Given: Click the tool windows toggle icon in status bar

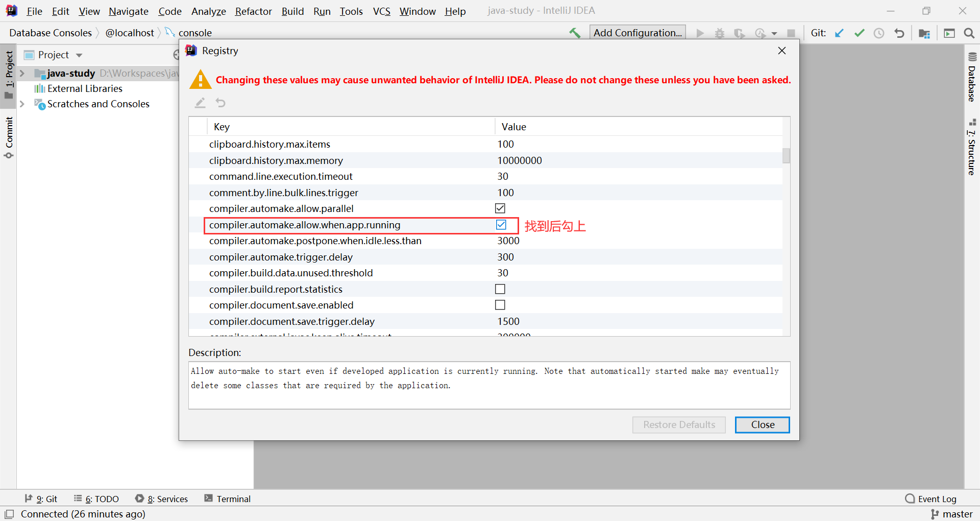Looking at the screenshot, I should (9, 514).
